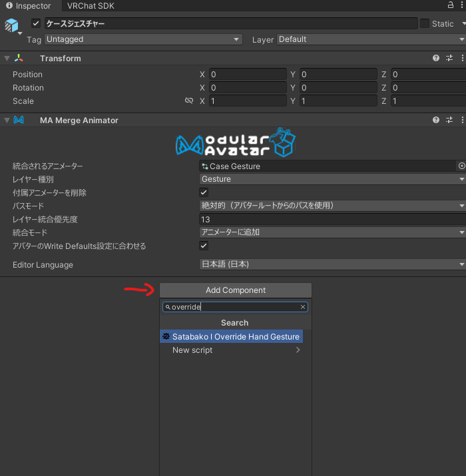
Task: Click the MA Merge Animator component icon
Action: click(x=19, y=120)
